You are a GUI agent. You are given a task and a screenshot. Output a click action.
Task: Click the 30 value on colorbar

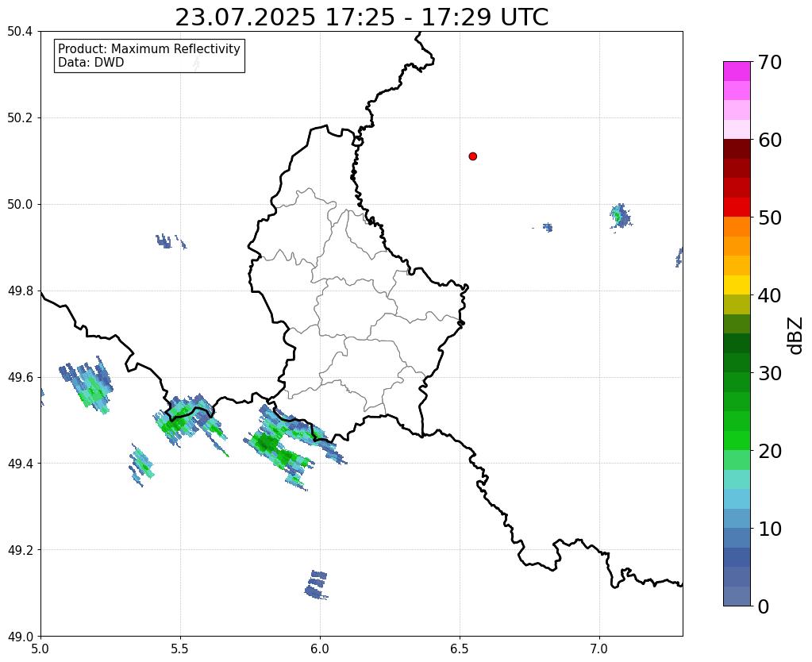[769, 373]
